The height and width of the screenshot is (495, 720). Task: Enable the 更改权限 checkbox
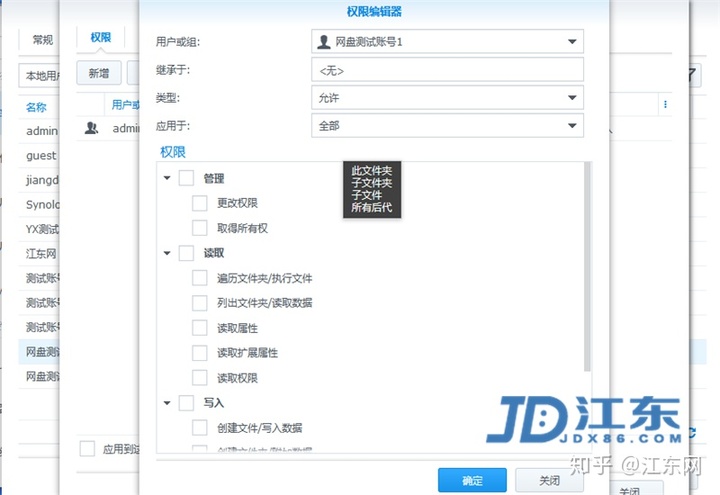200,202
